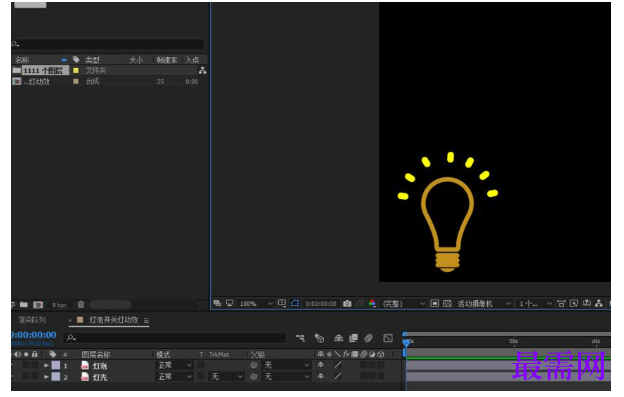Click the fast previews icon in viewer
This screenshot has height=397, width=624.
[x=574, y=304]
